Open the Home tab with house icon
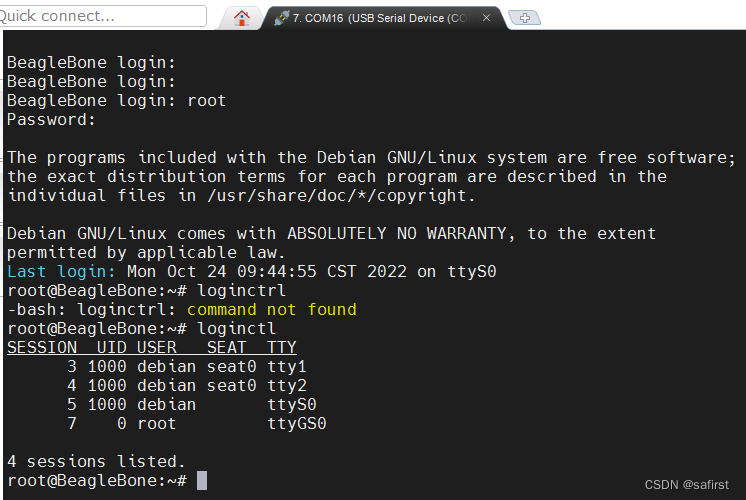This screenshot has height=500, width=746. [x=242, y=18]
